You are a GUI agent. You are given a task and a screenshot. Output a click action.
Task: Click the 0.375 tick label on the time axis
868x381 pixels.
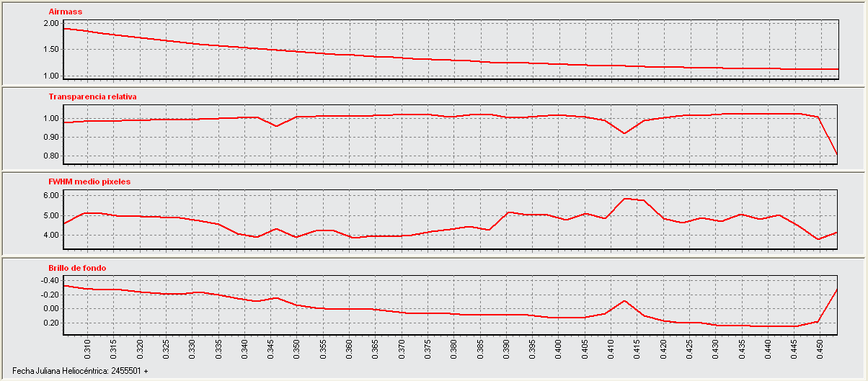(428, 350)
